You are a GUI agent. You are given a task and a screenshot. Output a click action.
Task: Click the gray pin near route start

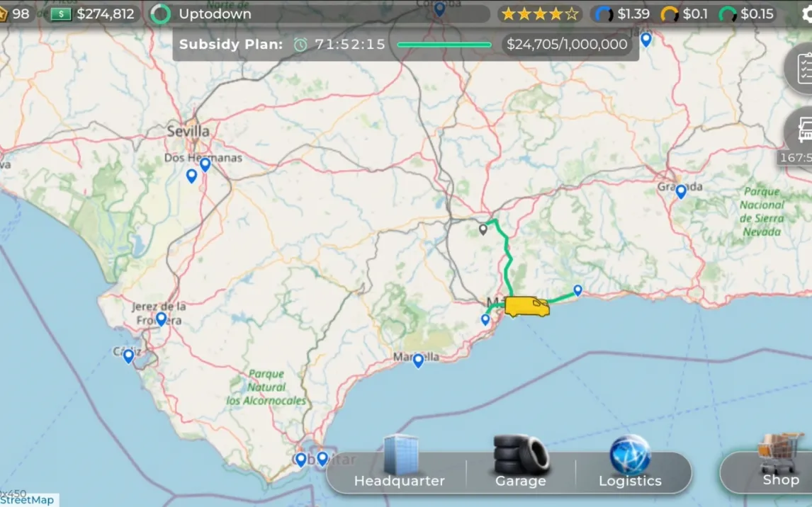(x=483, y=229)
